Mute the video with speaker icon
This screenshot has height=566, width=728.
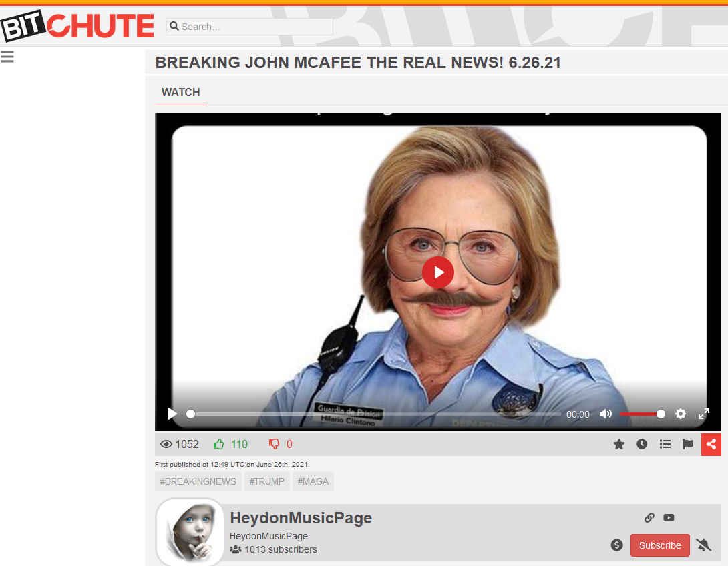[x=605, y=414]
